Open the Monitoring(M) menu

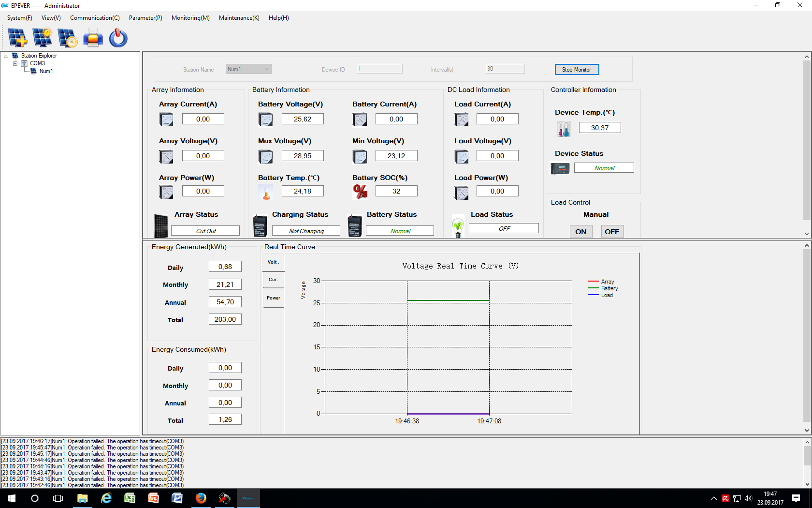(x=190, y=18)
